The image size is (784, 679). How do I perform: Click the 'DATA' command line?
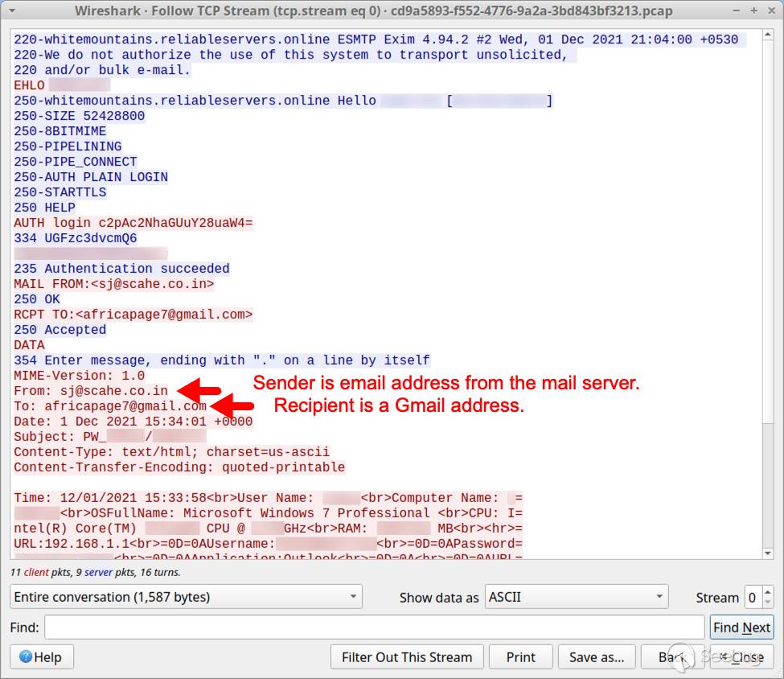click(x=29, y=345)
